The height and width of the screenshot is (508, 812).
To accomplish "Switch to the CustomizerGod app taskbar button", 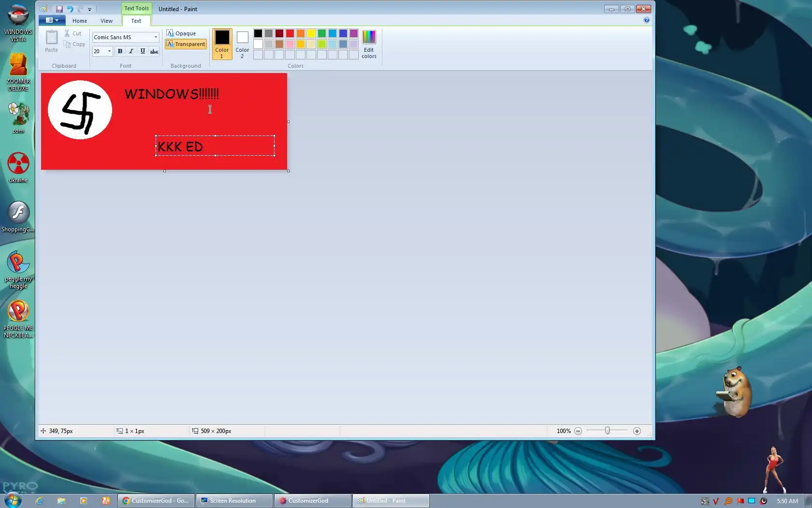I will click(x=313, y=501).
